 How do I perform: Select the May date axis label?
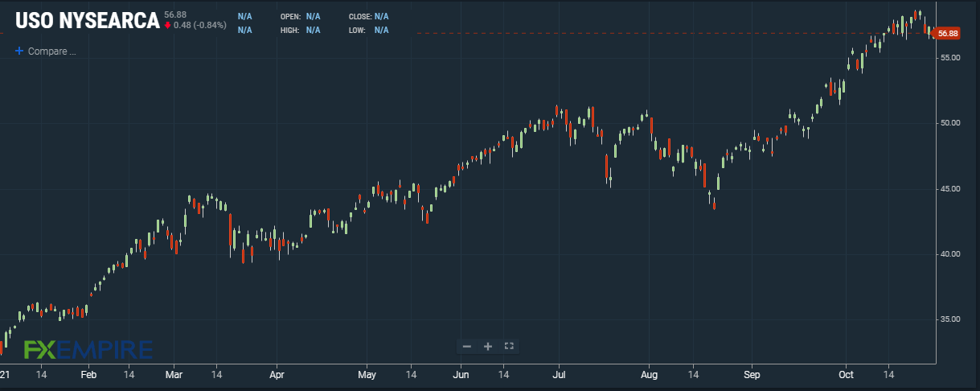pos(367,375)
